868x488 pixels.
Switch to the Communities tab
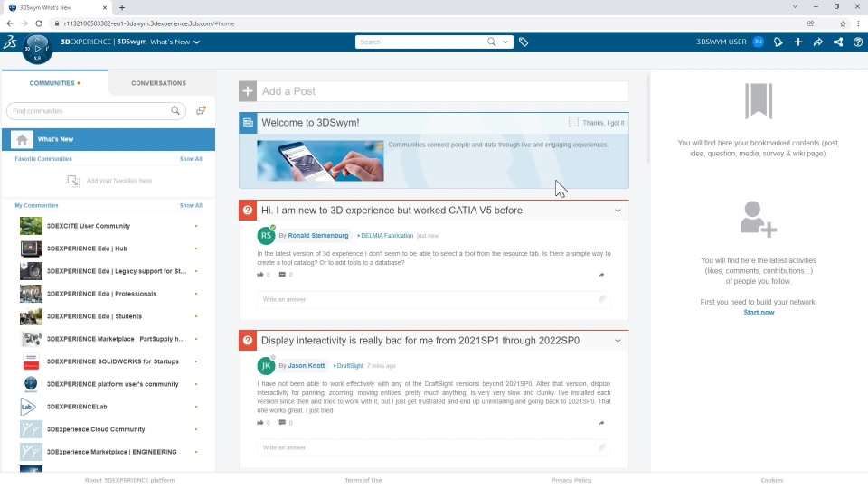[55, 83]
